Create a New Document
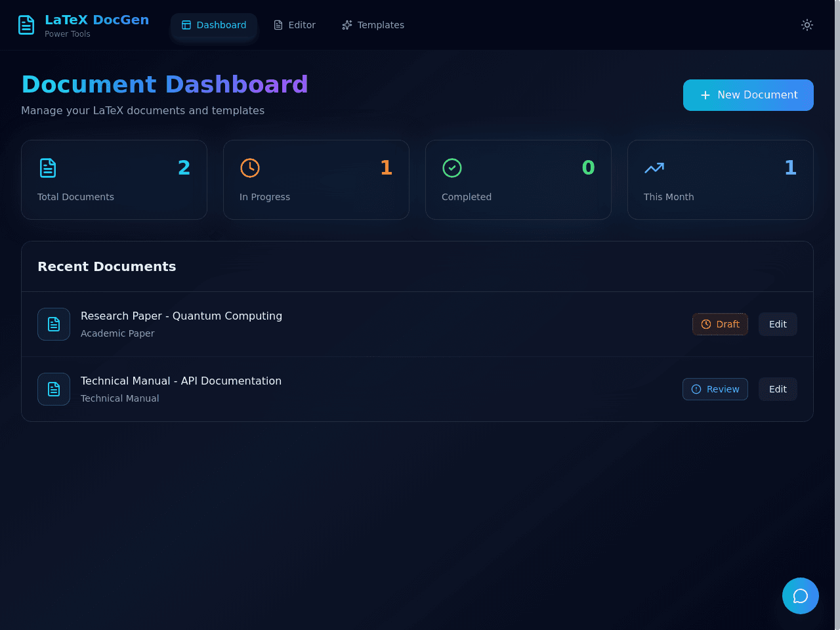This screenshot has width=840, height=630. tap(748, 95)
